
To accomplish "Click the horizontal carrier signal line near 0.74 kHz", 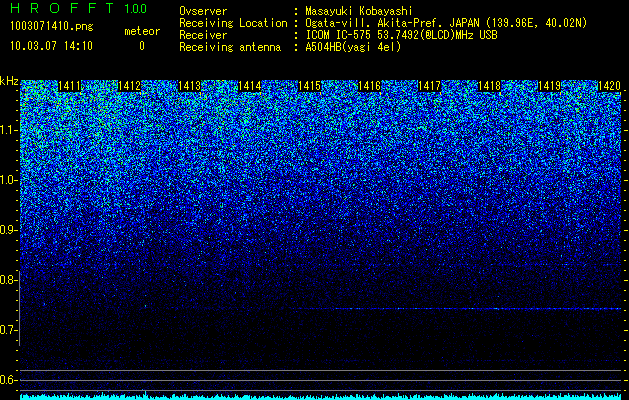I will click(x=457, y=309).
